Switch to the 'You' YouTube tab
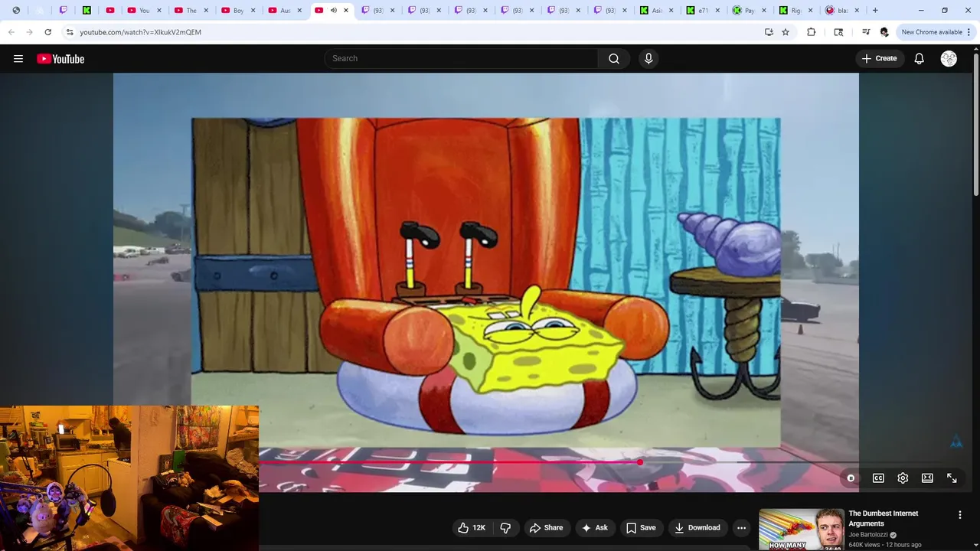 (x=145, y=11)
